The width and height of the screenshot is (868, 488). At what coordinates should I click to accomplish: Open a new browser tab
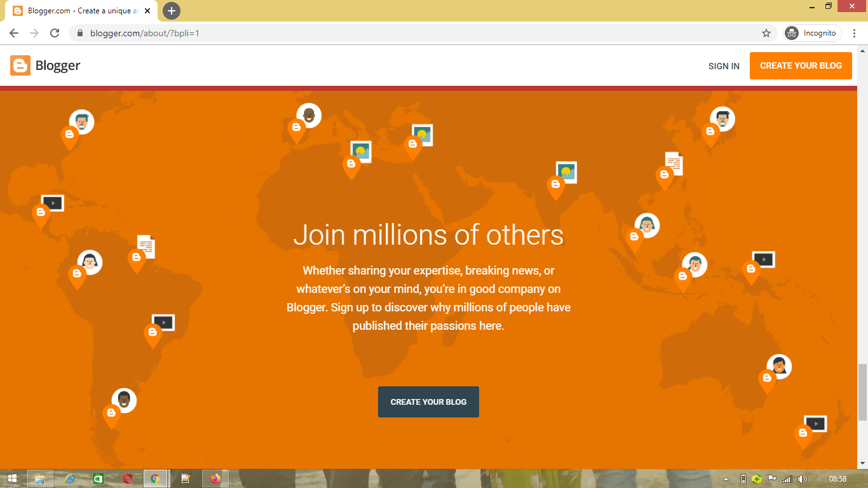pyautogui.click(x=172, y=11)
